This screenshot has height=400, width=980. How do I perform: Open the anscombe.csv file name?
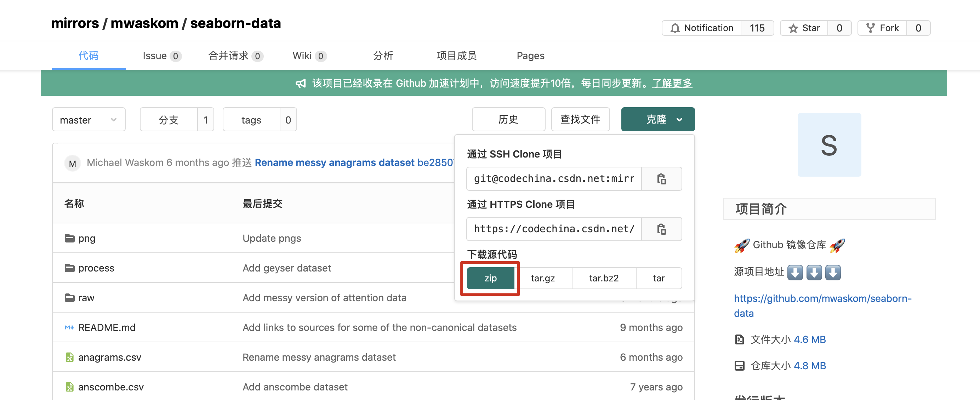click(x=111, y=387)
